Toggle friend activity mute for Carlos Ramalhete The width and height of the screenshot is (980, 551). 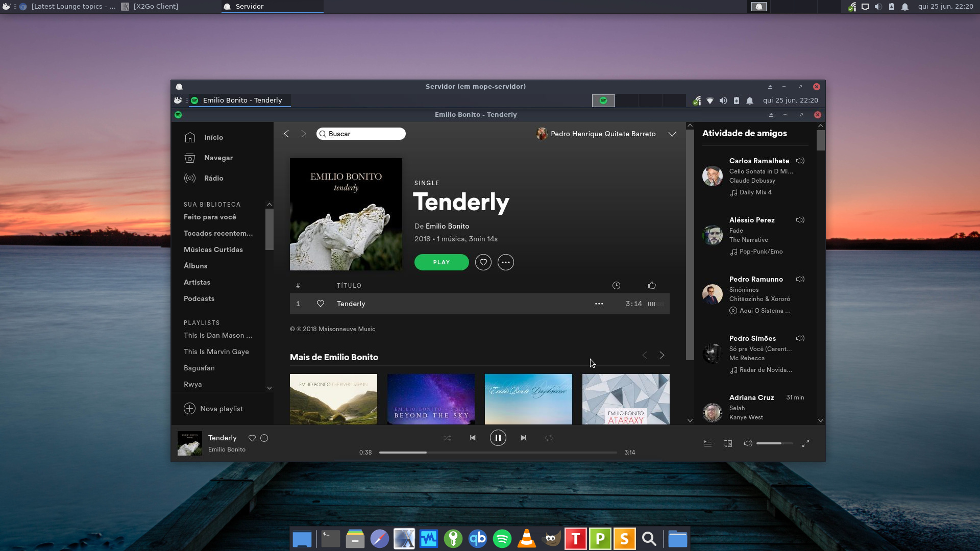click(x=800, y=161)
